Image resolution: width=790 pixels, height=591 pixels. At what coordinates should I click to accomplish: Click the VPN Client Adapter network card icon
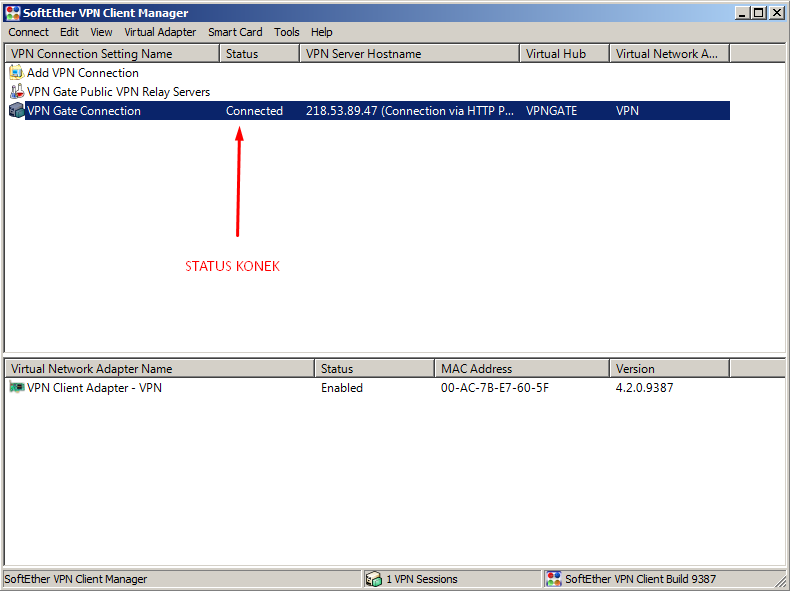tap(17, 387)
